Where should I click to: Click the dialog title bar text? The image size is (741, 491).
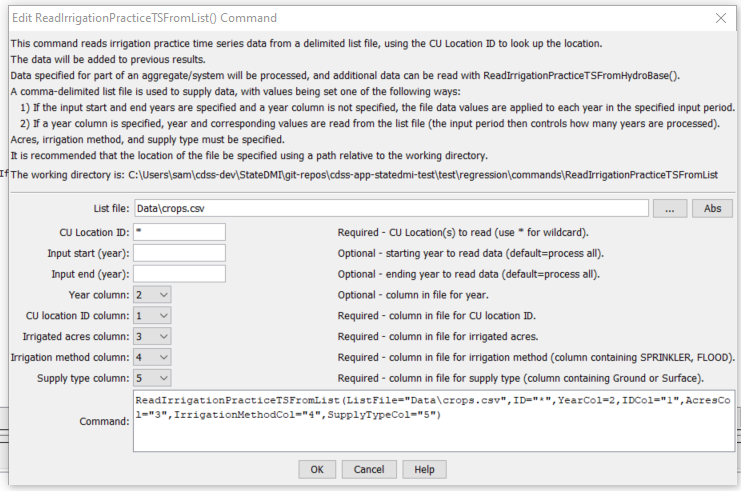coord(145,18)
